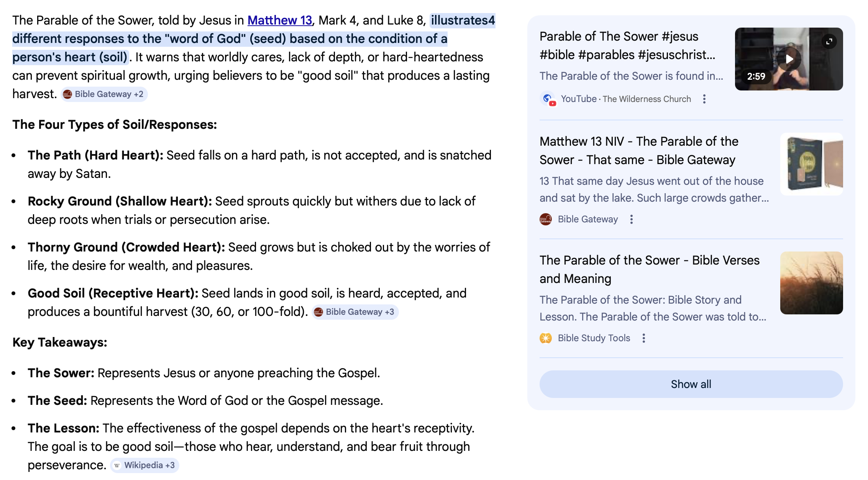
Task: Open more options for Bible Gateway result
Action: [x=632, y=219]
